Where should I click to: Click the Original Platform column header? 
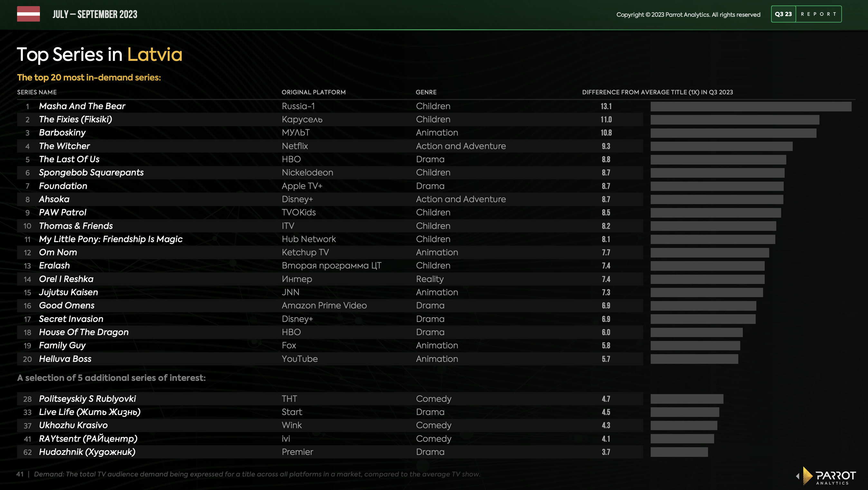[313, 92]
